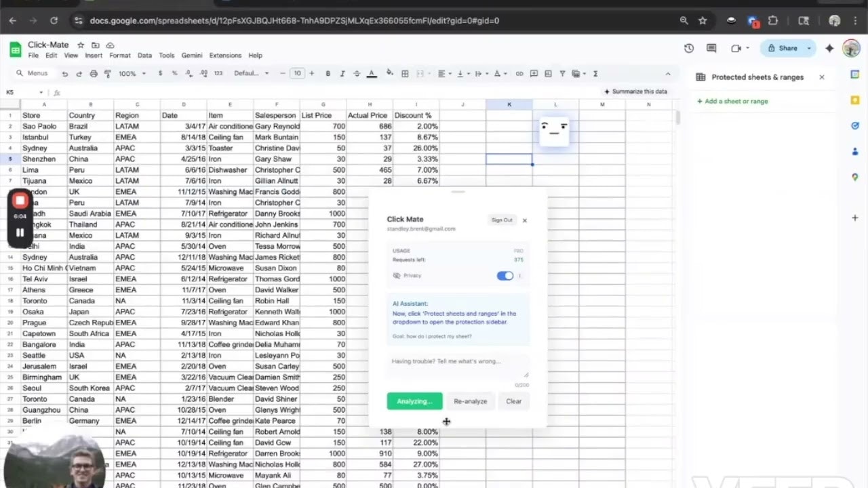Viewport: 868px width, 488px height.
Task: Open the borders menu
Action: tap(405, 73)
